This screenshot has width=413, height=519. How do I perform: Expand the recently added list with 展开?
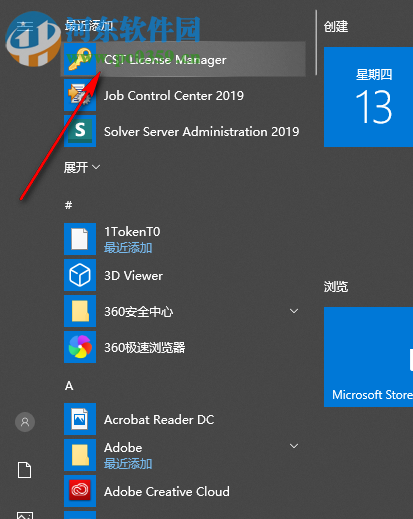pos(82,167)
